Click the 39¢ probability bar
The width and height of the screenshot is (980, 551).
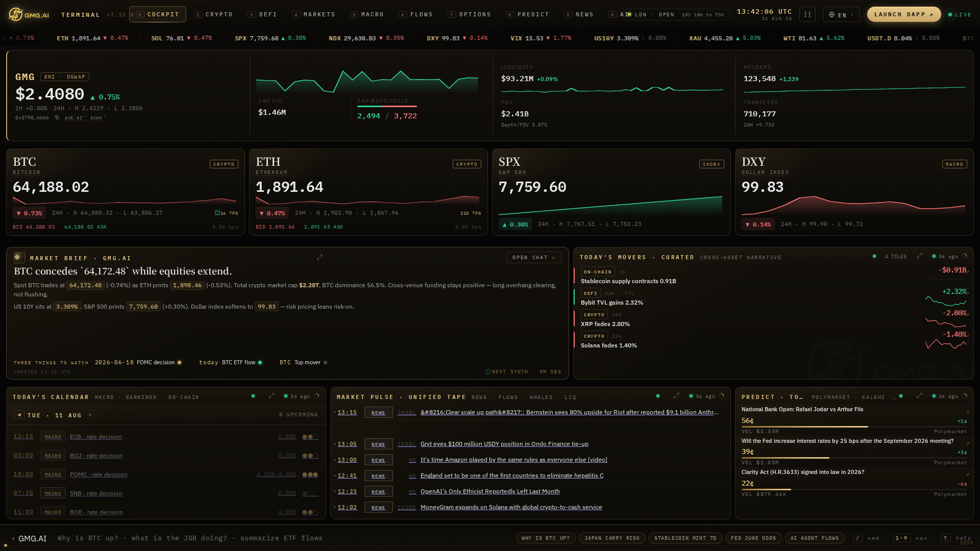pyautogui.click(x=854, y=458)
